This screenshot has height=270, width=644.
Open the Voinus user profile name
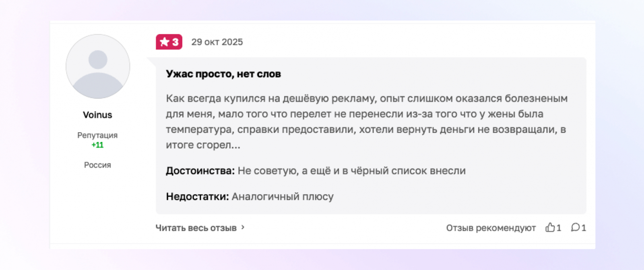[97, 115]
